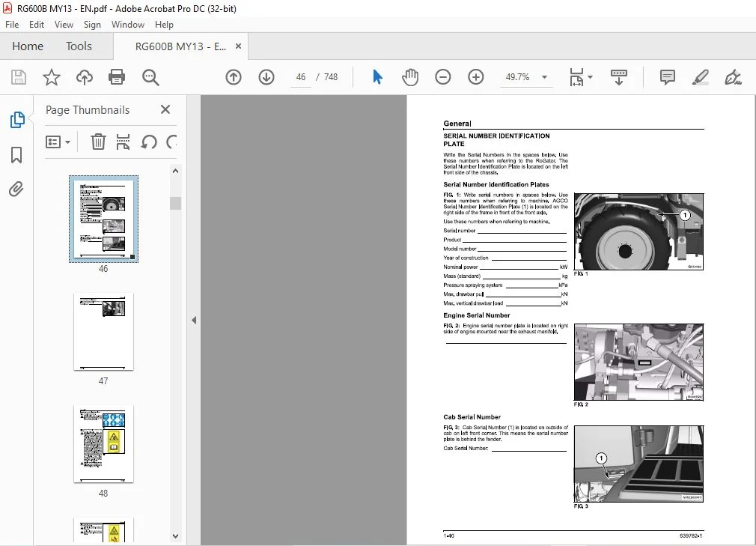Bookmark document with the star icon
Image resolution: width=756 pixels, height=546 pixels.
click(x=52, y=77)
